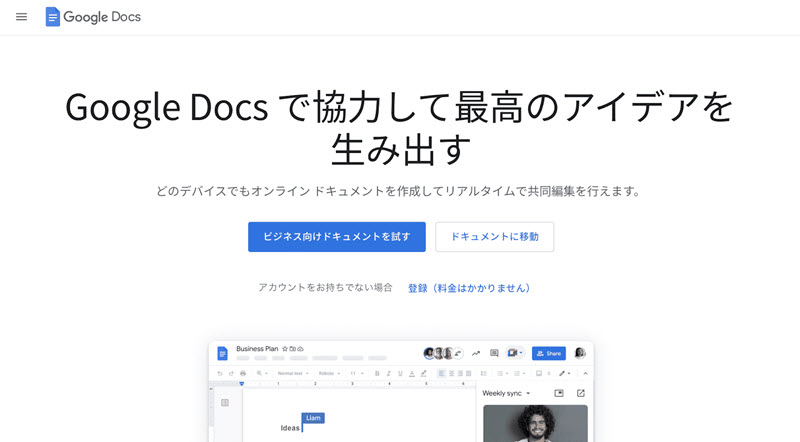Click the Business Plan title in preview
800x442 pixels.
(257, 349)
